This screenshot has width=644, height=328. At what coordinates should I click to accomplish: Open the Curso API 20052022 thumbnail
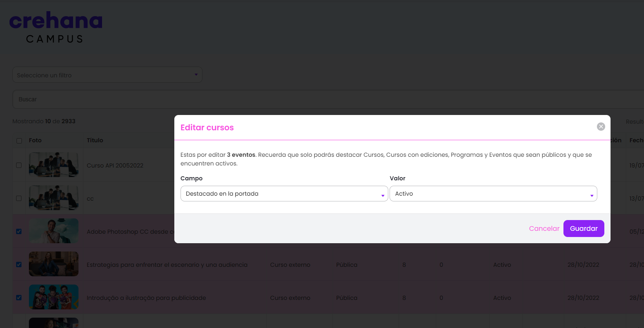[x=54, y=165]
